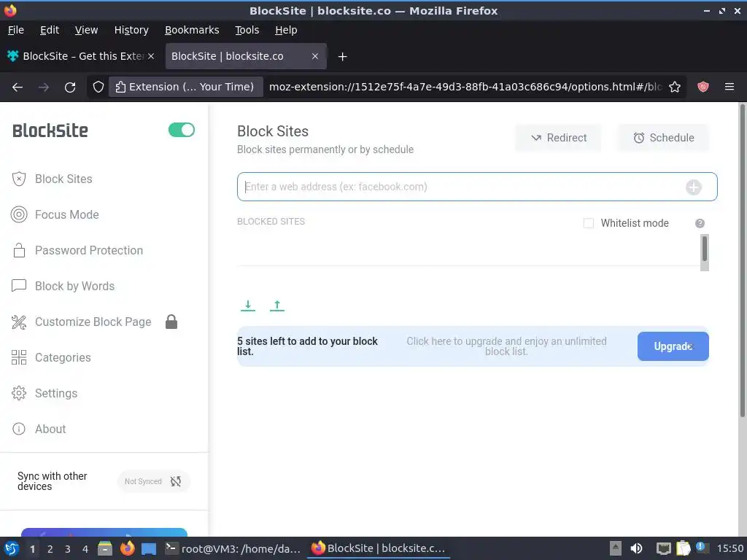The width and height of the screenshot is (747, 560).
Task: Click the Redirect button
Action: pos(558,138)
